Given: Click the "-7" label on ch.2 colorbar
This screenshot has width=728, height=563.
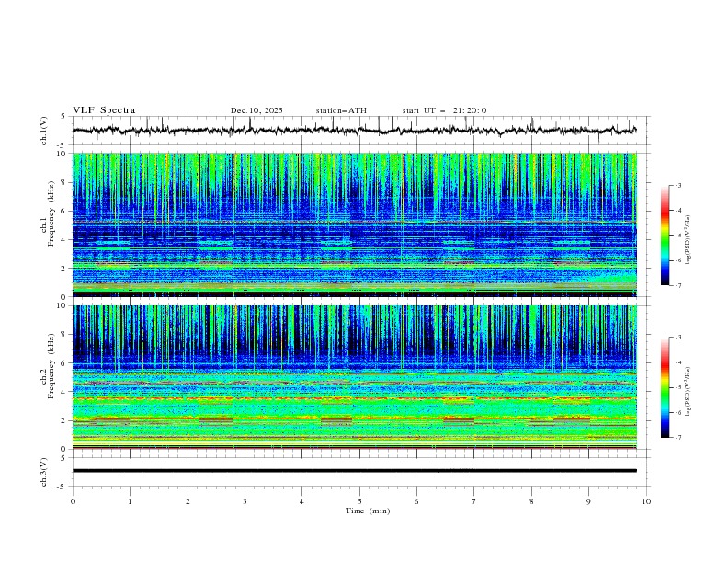Looking at the screenshot, I should point(677,437).
